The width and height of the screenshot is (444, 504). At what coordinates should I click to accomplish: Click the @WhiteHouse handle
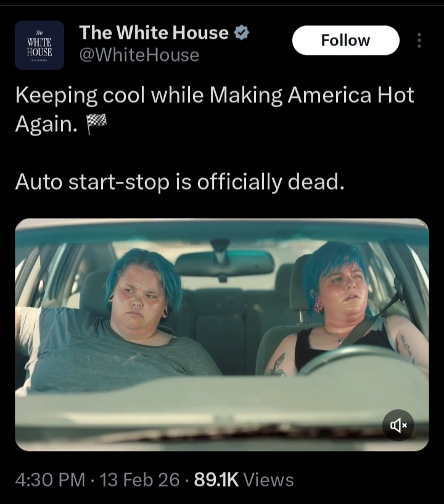point(139,55)
